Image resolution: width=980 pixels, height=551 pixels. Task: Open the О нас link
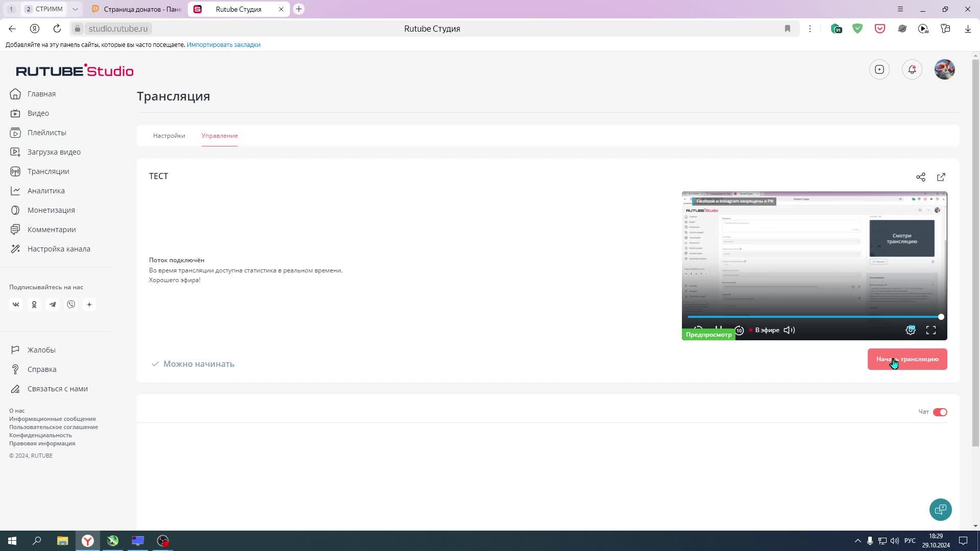17,411
